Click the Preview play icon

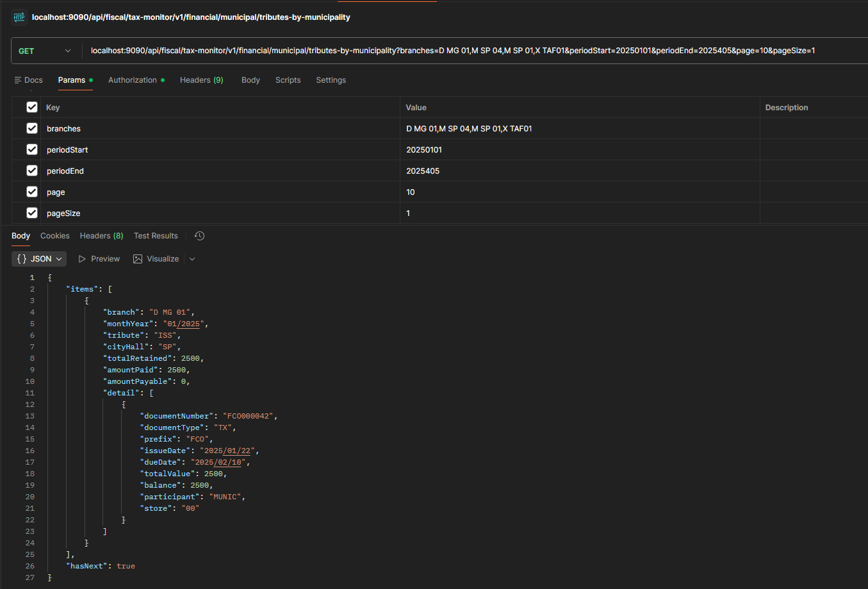82,259
